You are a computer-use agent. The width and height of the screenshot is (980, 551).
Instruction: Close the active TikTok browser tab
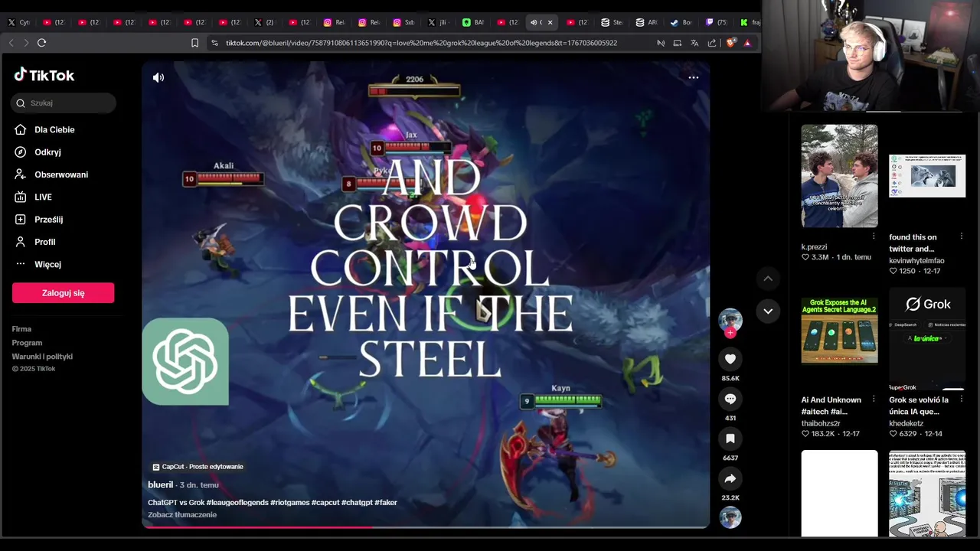(x=550, y=22)
